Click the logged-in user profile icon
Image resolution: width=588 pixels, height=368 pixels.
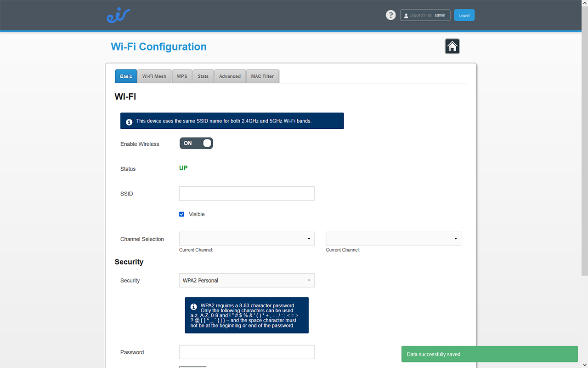pyautogui.click(x=406, y=16)
